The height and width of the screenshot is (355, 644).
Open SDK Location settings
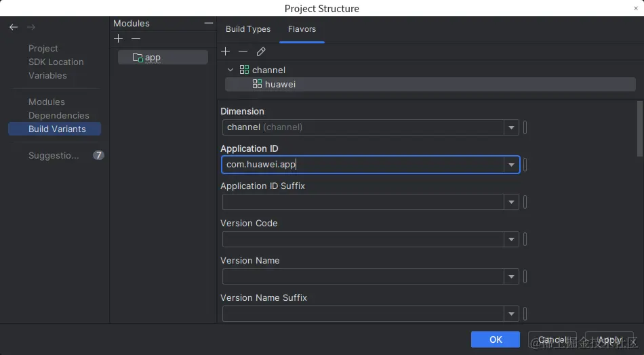click(56, 62)
